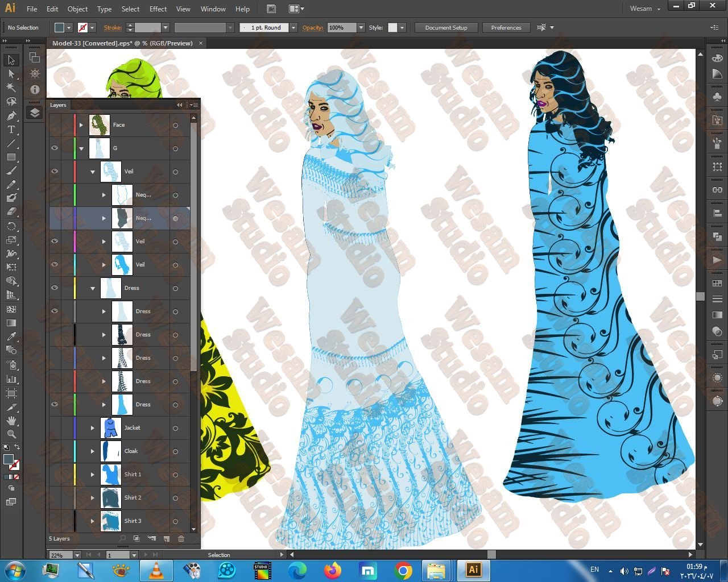Select the Pencil tool
This screenshot has width=728, height=582.
click(x=11, y=184)
